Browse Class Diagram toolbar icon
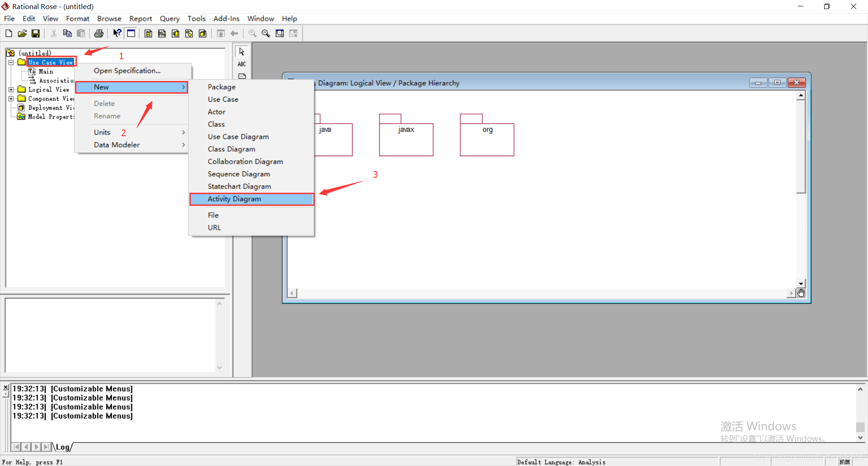This screenshot has width=868, height=466. coord(148,33)
